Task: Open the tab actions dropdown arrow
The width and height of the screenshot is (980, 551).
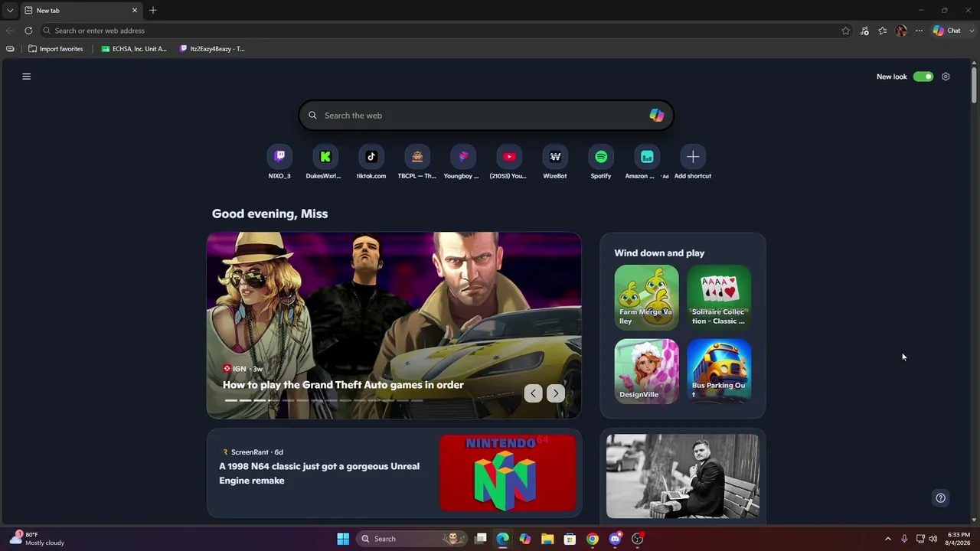Action: [10, 10]
